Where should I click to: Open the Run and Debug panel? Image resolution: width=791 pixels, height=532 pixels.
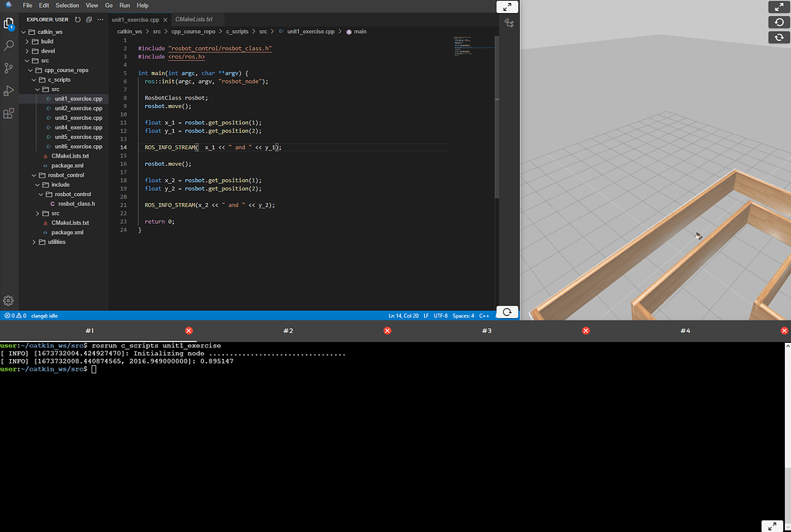(x=9, y=90)
